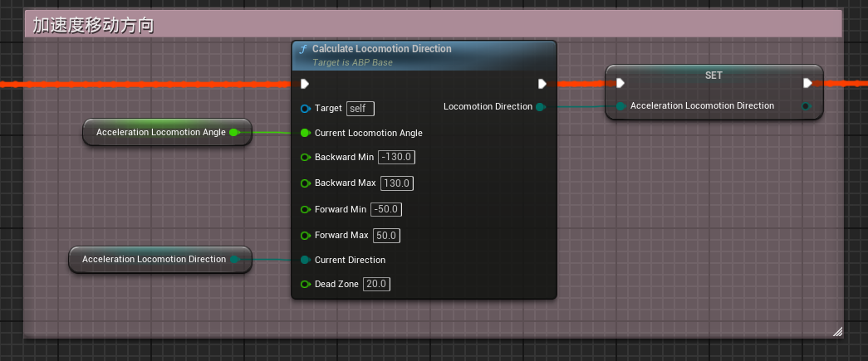Click the SET node's Acceleration Locomotion Direction input pin

tap(620, 105)
